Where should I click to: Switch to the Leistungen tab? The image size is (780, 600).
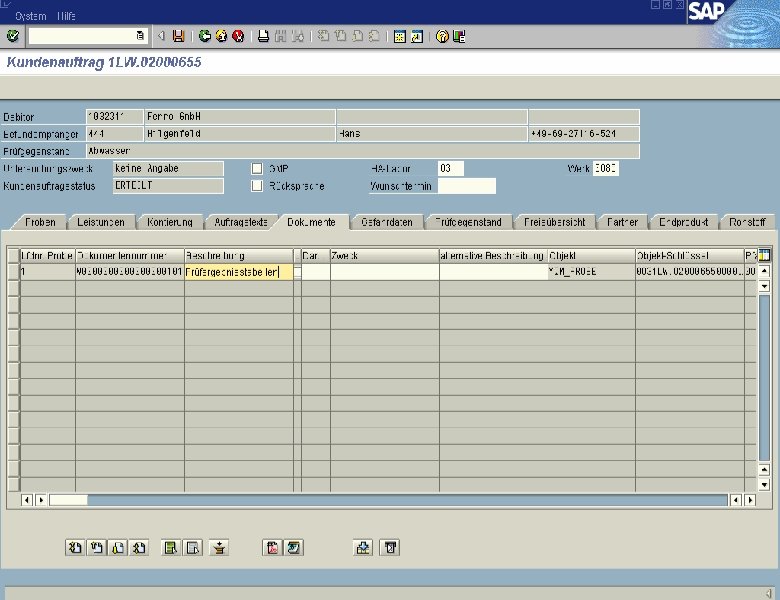[101, 222]
